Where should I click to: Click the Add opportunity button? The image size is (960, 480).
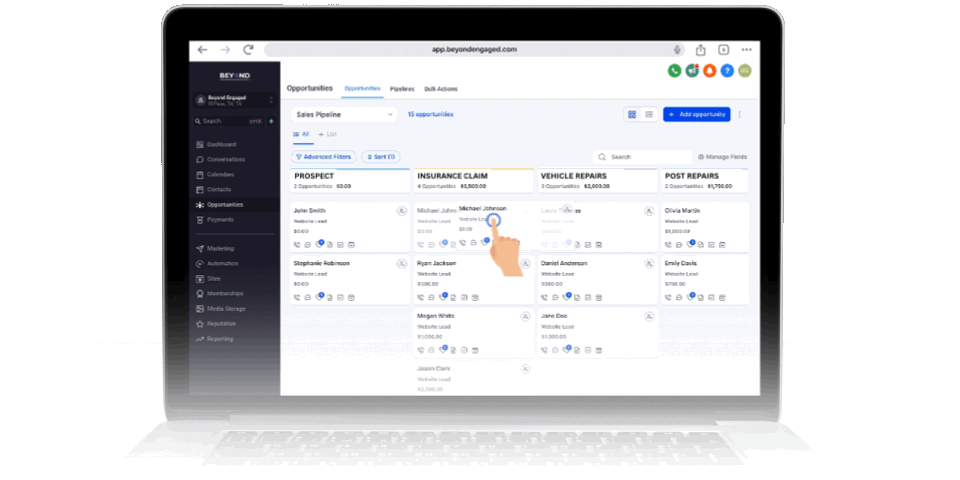pyautogui.click(x=697, y=114)
